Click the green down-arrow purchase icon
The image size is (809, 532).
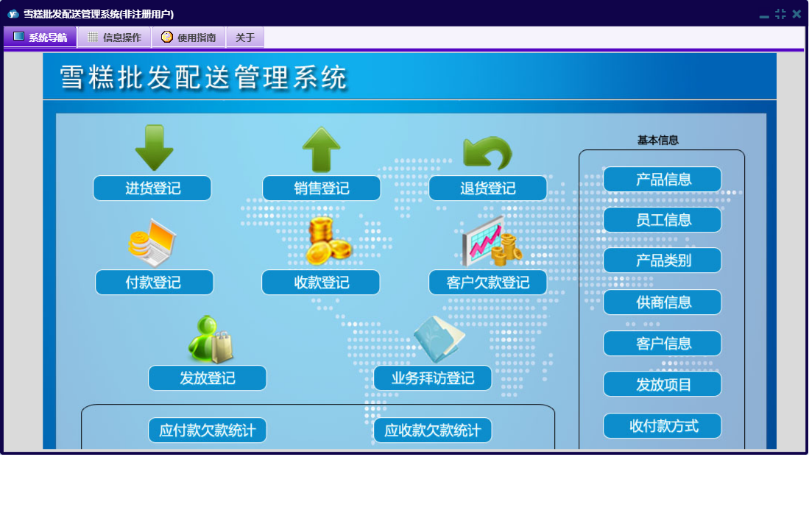[154, 148]
